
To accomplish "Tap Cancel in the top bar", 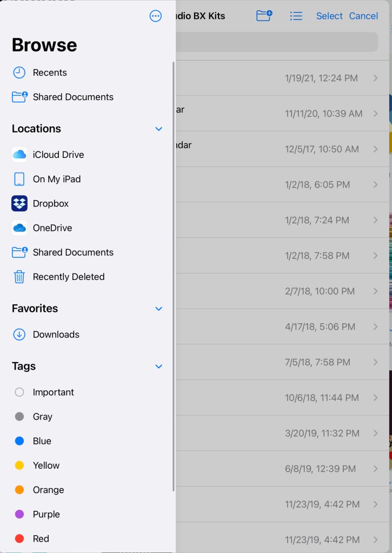I will click(363, 16).
